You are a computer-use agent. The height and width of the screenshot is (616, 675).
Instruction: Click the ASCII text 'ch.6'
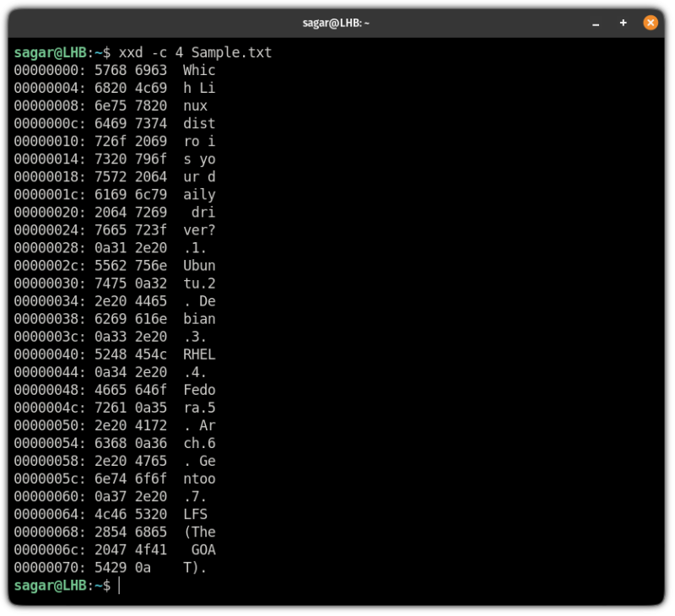tap(199, 443)
